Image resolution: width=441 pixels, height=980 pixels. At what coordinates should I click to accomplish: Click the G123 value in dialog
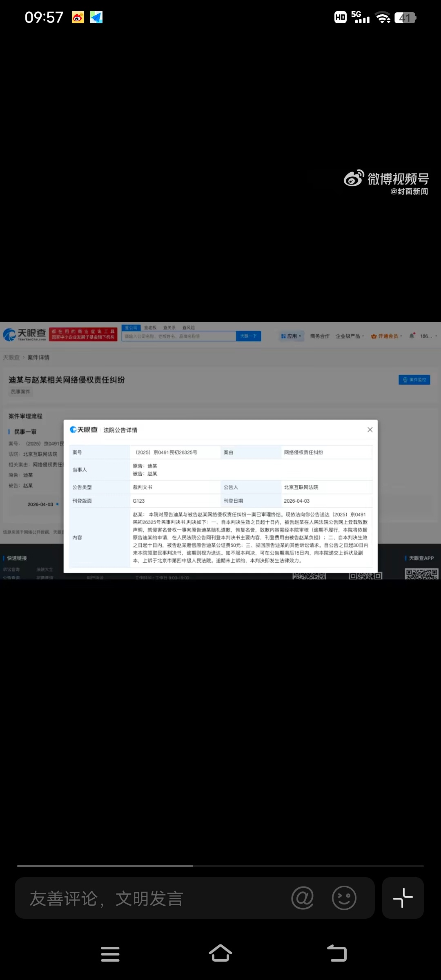click(139, 501)
